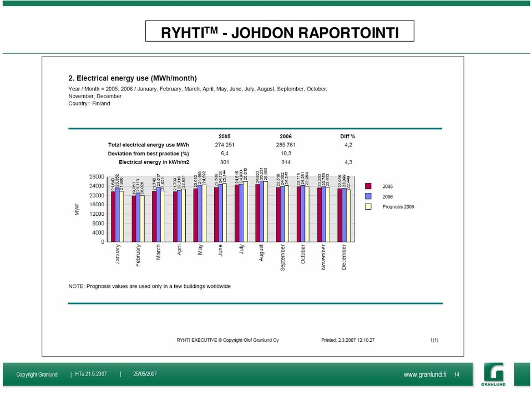The width and height of the screenshot is (532, 396).
Task: Click the Diff % column header
Action: [348, 136]
